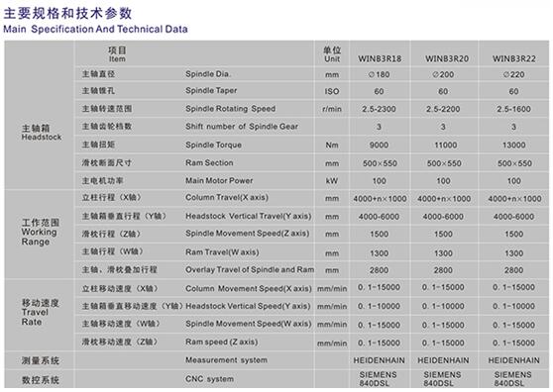Image resolution: width=553 pixels, height=392 pixels.
Task: Click the r/min unit cell
Action: coord(332,109)
